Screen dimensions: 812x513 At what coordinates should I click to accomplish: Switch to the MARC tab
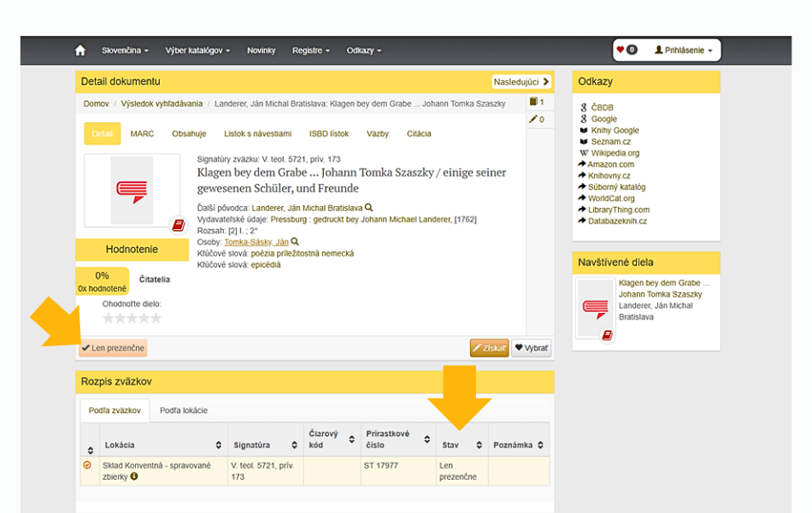click(142, 133)
